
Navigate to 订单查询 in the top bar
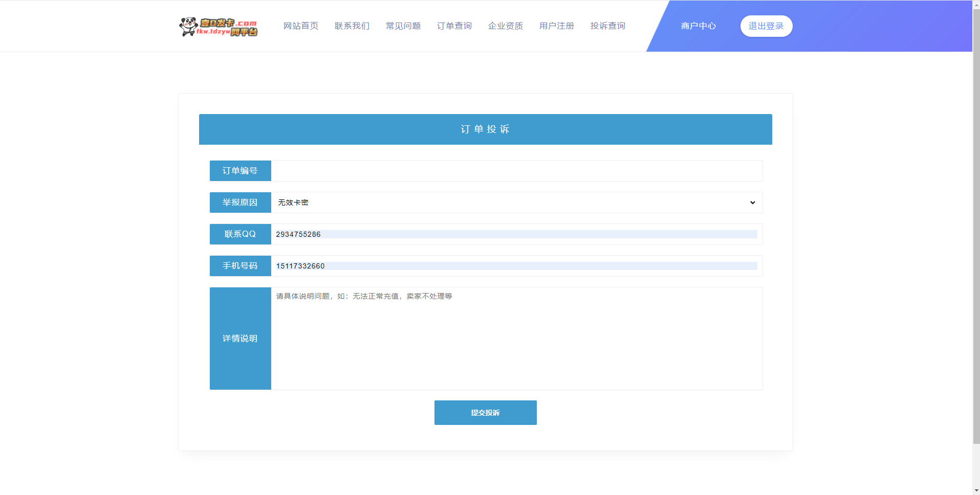point(454,26)
